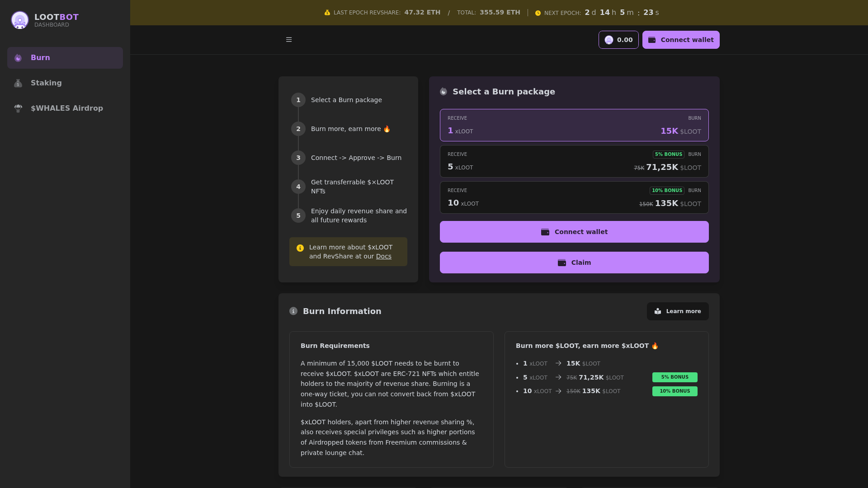Click the icon inside Learn more button
Image resolution: width=868 pixels, height=488 pixels.
click(658, 311)
